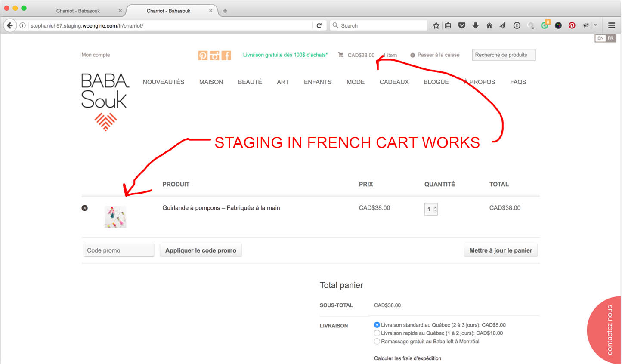Click the Pinterest toolbar extension icon
The height and width of the screenshot is (364, 622).
click(x=572, y=25)
